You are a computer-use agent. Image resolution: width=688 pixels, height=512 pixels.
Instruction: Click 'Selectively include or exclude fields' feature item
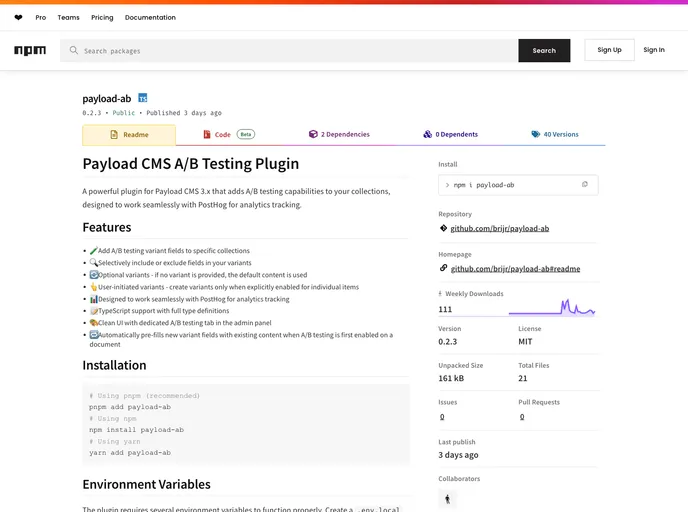(171, 263)
